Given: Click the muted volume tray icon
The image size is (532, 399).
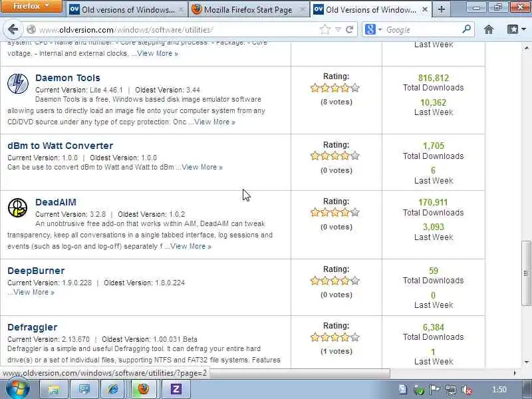Looking at the screenshot, I should pos(466,390).
